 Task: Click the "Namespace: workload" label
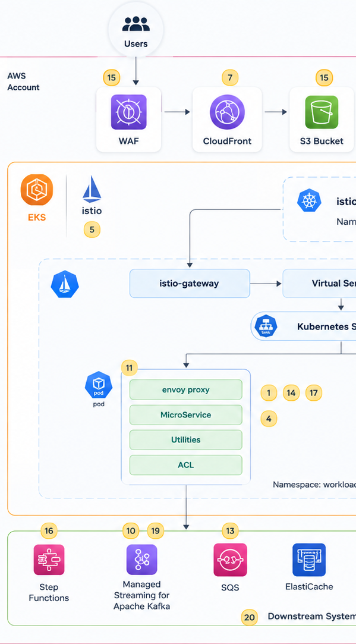tap(314, 485)
